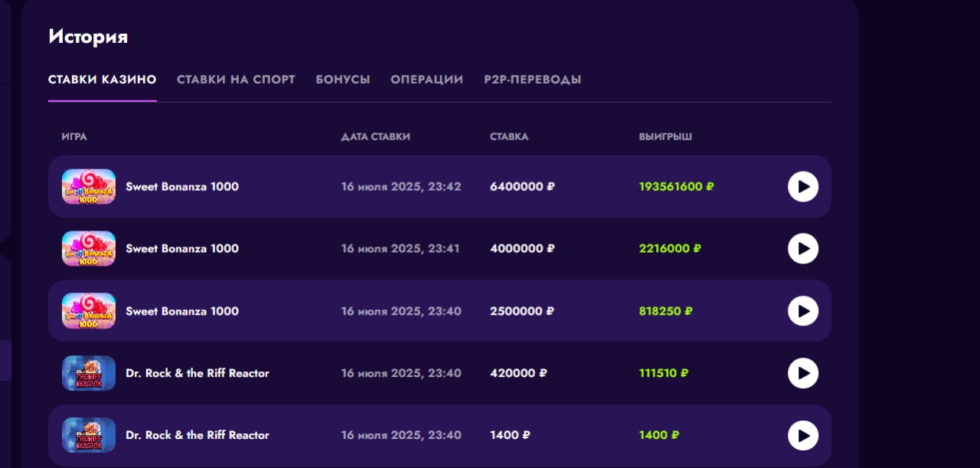This screenshot has height=468, width=980.
Task: Open the Бонусы tab
Action: (343, 80)
